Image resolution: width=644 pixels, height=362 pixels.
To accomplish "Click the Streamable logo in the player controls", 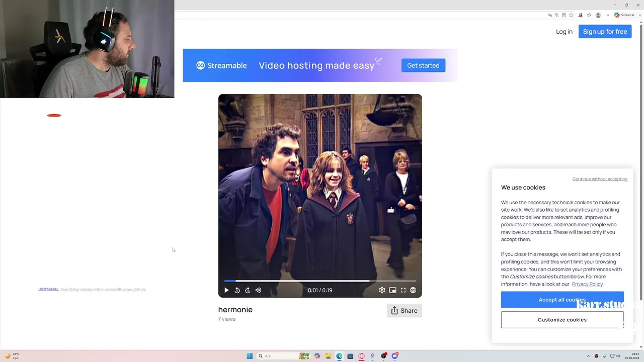I will 413,290.
